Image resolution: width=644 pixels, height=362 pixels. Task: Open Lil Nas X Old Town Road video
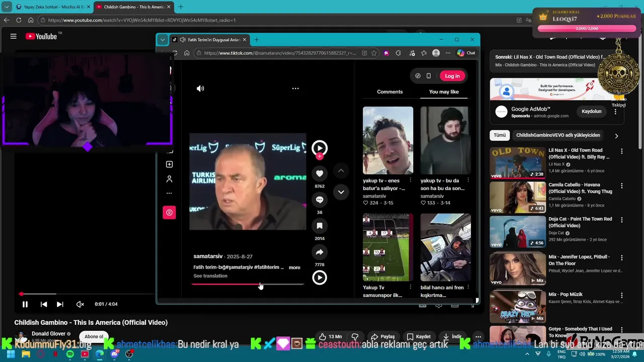tap(518, 162)
